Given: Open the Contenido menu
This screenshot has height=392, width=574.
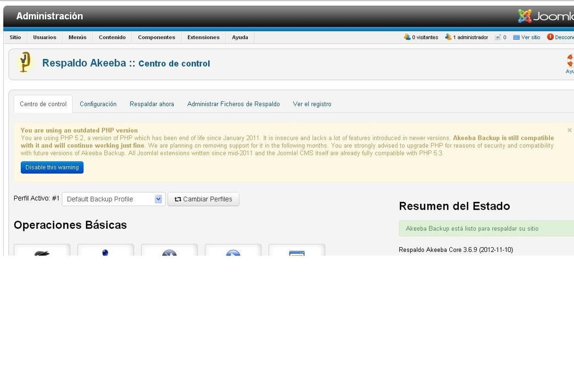Looking at the screenshot, I should [x=112, y=38].
